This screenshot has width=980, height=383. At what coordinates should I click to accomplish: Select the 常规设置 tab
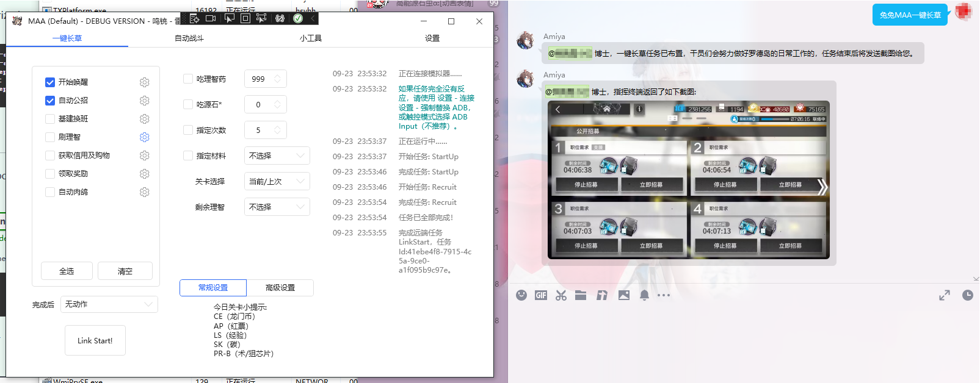point(213,288)
